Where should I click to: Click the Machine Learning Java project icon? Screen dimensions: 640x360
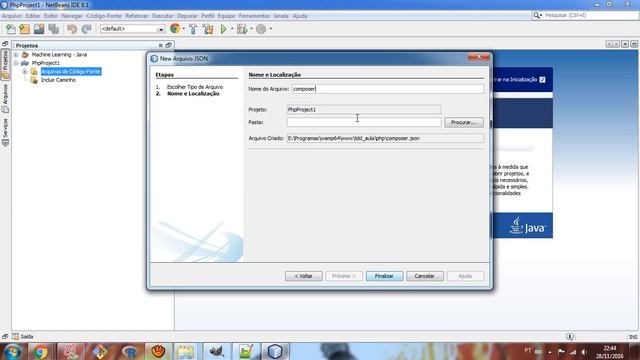[25, 54]
